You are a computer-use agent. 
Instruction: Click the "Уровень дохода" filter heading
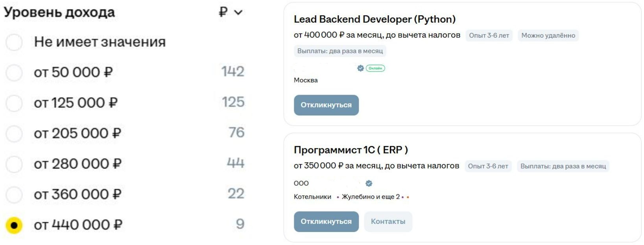(x=59, y=13)
